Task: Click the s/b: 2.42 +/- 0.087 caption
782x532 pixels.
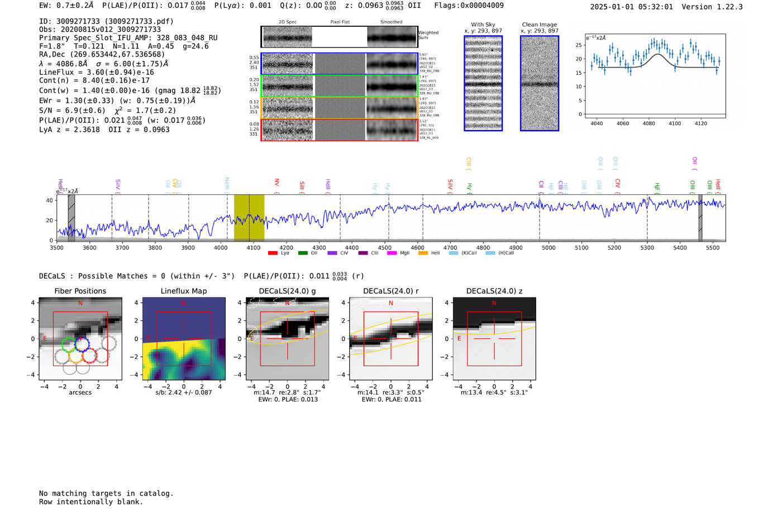Action: click(x=184, y=392)
